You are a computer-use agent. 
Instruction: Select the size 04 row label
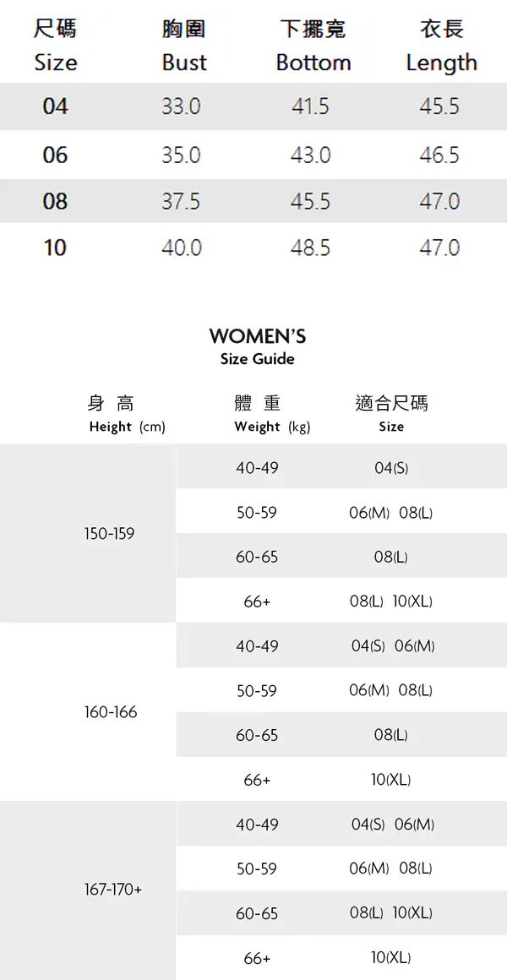(x=55, y=106)
